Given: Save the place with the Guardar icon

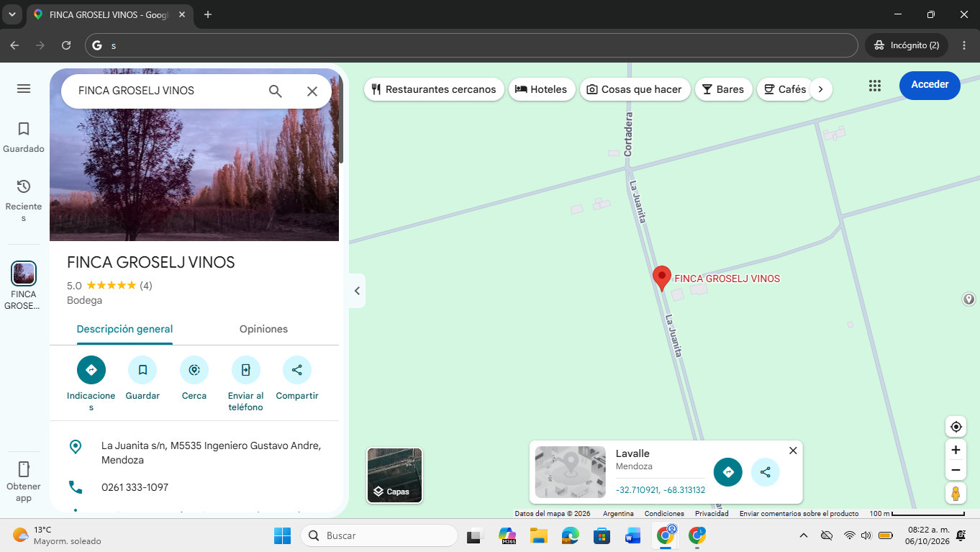Looking at the screenshot, I should [x=142, y=370].
